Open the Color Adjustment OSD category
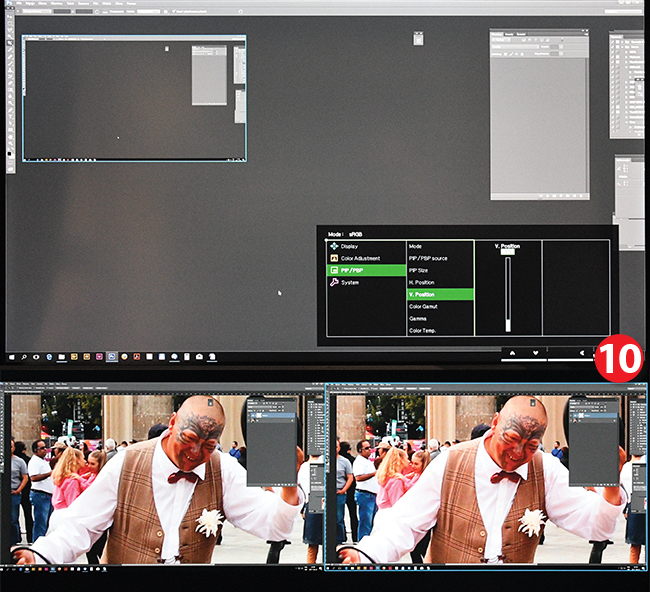The width and height of the screenshot is (650, 592). pos(358,258)
